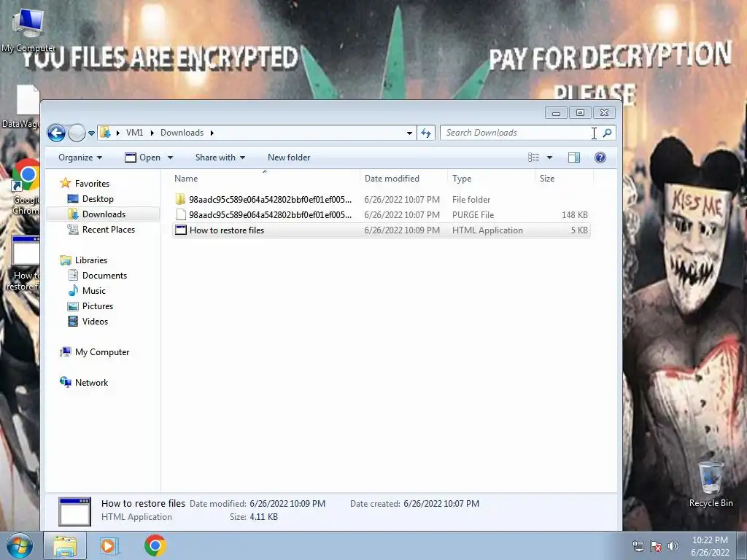Click HTML Application type cell

pos(487,230)
